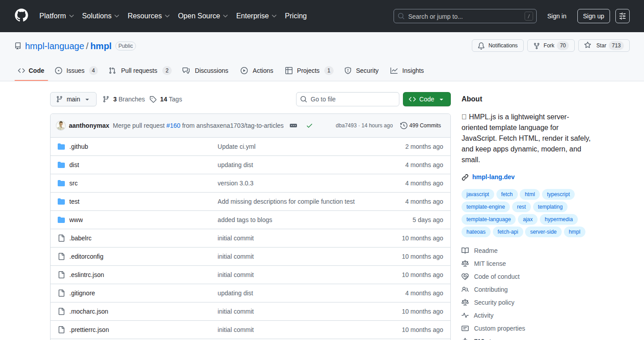This screenshot has height=340, width=644.
Task: Click the repository icon beside hmpl-language
Action: pos(18,46)
